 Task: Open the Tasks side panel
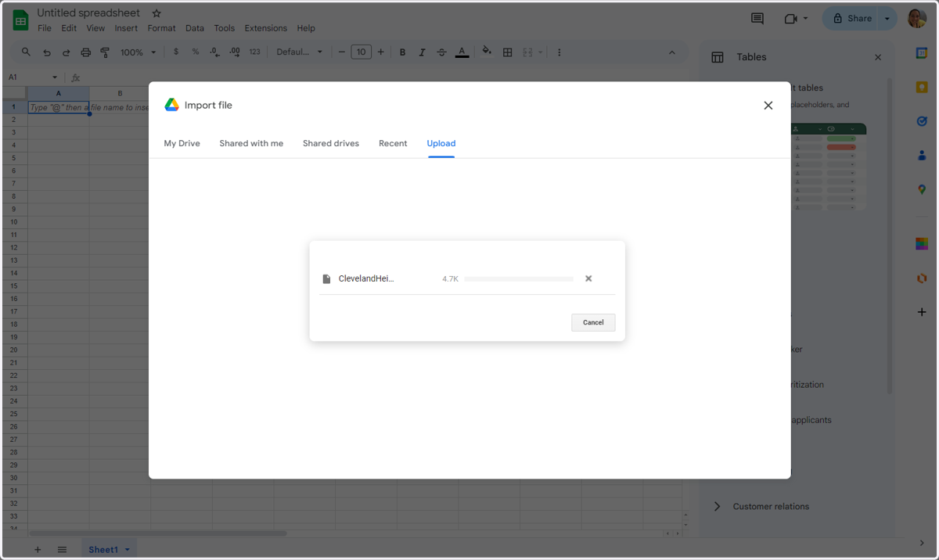coord(922,121)
